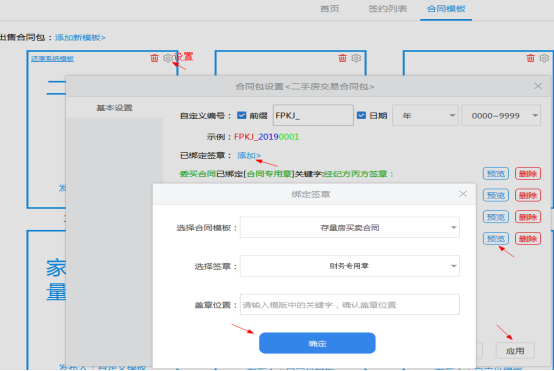Screen dimensions: 554x371
Task: Click trash icon on the rightmost template card
Action: pos(530,58)
